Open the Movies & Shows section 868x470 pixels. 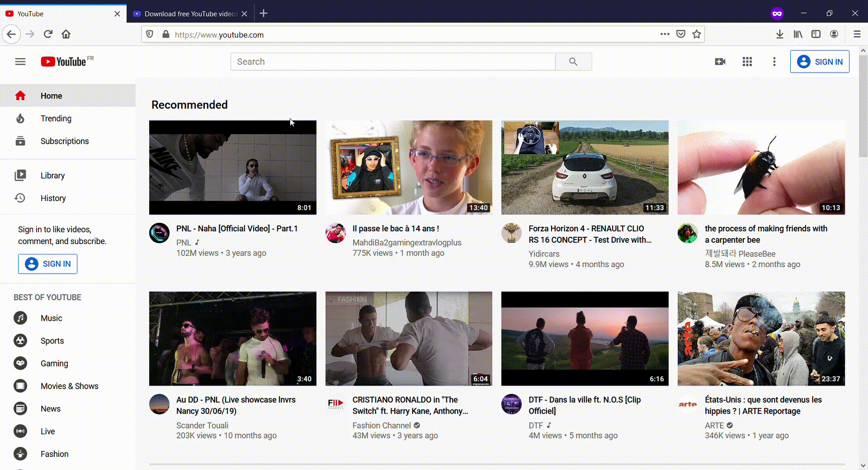[69, 386]
